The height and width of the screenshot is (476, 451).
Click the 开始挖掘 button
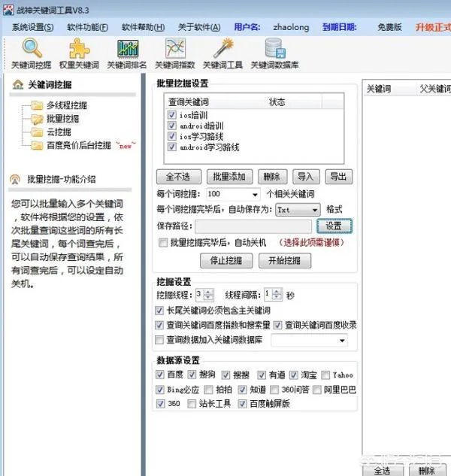(x=285, y=261)
